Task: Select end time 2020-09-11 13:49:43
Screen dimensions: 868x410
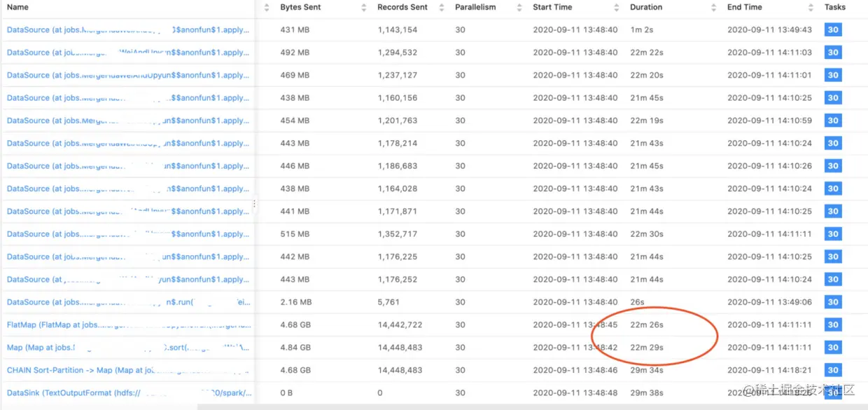Action: (769, 30)
